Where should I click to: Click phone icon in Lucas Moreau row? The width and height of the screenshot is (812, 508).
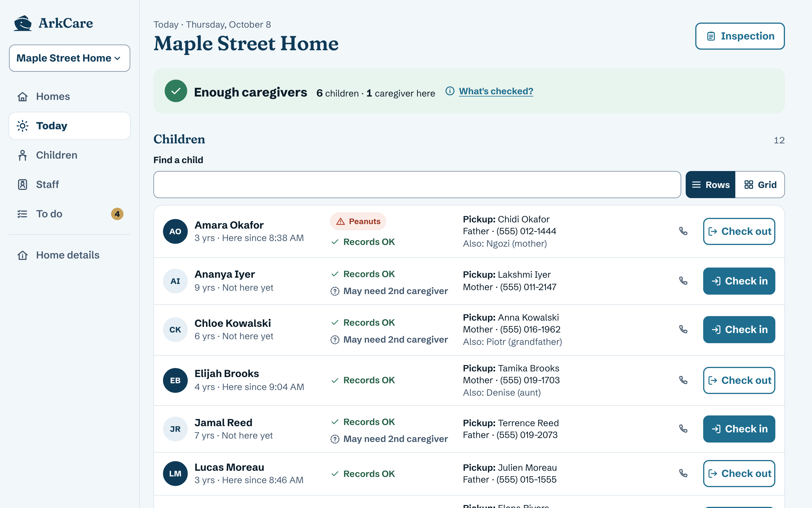pyautogui.click(x=683, y=473)
